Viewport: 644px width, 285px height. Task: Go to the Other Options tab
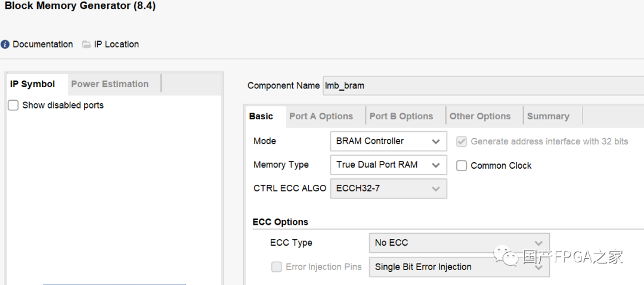point(480,116)
